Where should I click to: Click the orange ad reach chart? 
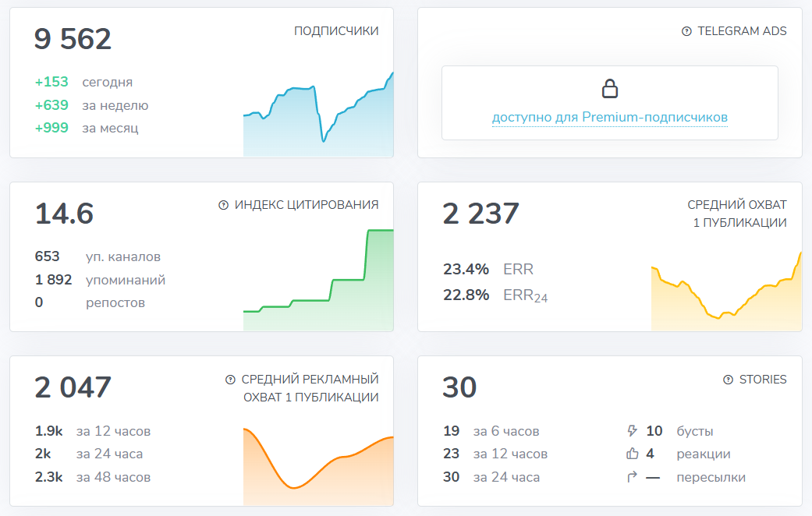pos(318,468)
